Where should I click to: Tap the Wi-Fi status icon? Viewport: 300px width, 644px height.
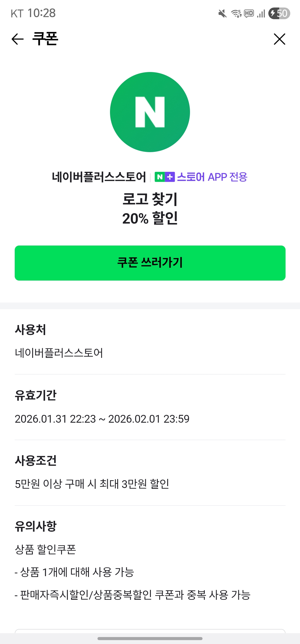236,13
